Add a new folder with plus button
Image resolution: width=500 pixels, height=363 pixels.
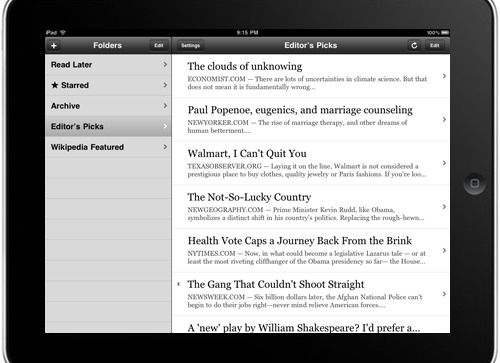coord(54,46)
